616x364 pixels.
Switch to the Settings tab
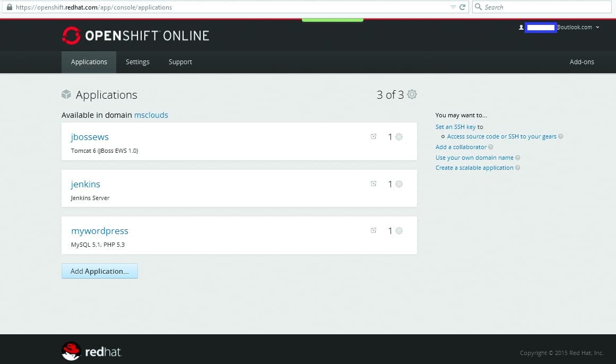137,62
